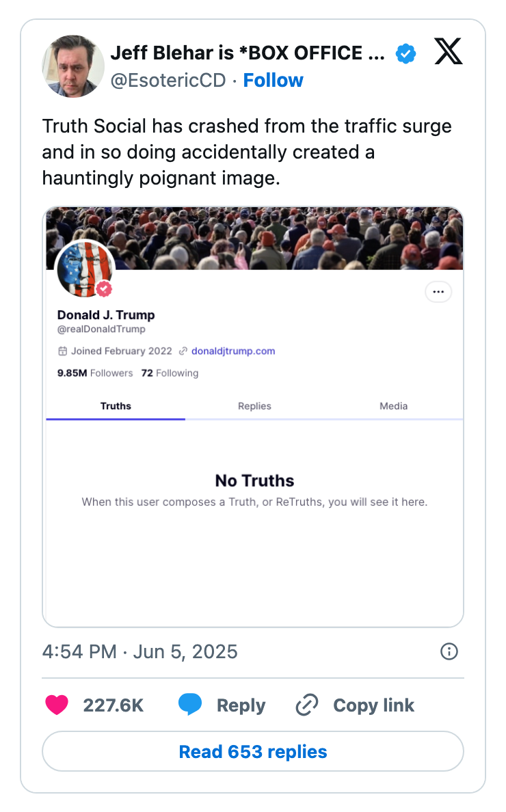Click the blue verified badge next to Jeff Blehar
Viewport: 506px width, 812px height.
pyautogui.click(x=405, y=53)
